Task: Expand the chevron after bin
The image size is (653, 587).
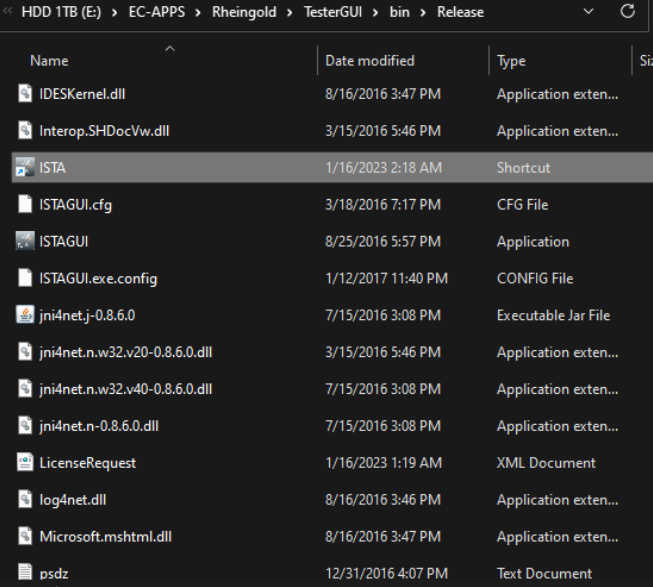Action: point(423,12)
